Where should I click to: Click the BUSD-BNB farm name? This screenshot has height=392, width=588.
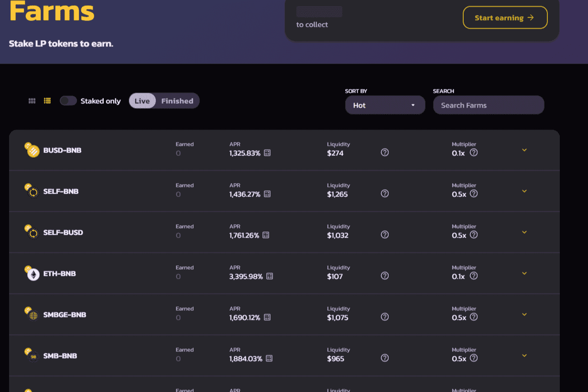(62, 150)
